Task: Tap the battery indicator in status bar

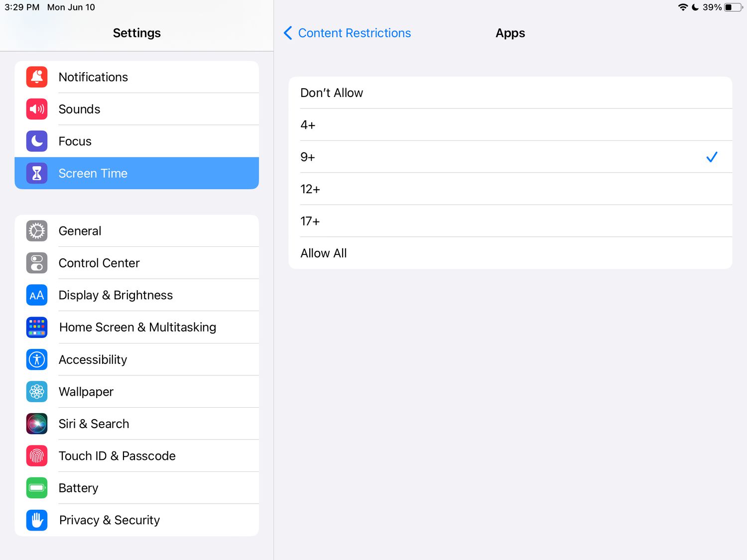Action: 733,7
